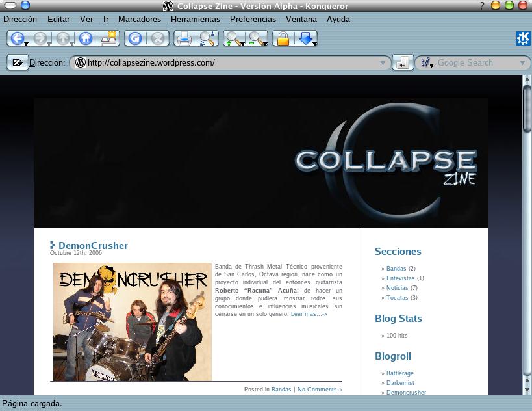
Task: Reload the page with the refresh icon
Action: point(135,38)
